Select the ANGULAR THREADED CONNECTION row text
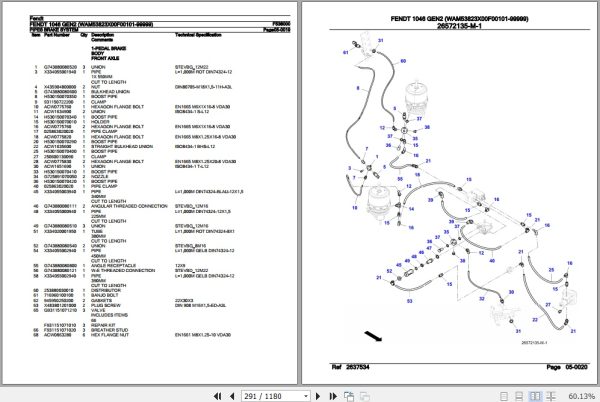Image resolution: width=600 pixels, height=402 pixels. coord(129,206)
